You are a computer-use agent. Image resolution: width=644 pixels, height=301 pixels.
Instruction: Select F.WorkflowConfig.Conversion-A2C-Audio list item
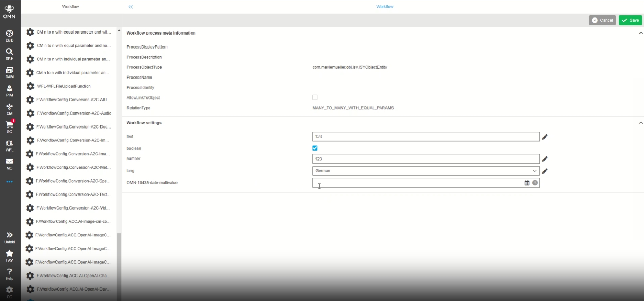tap(74, 113)
